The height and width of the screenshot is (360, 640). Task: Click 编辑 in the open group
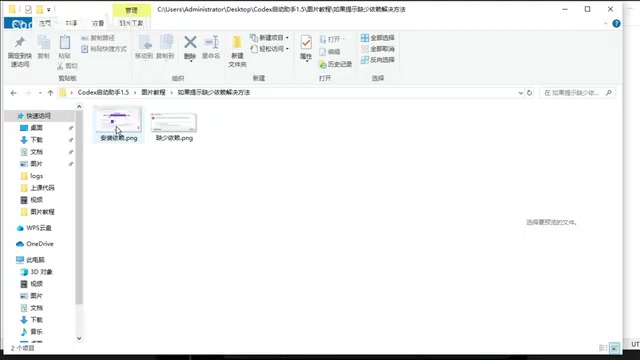tap(330, 52)
